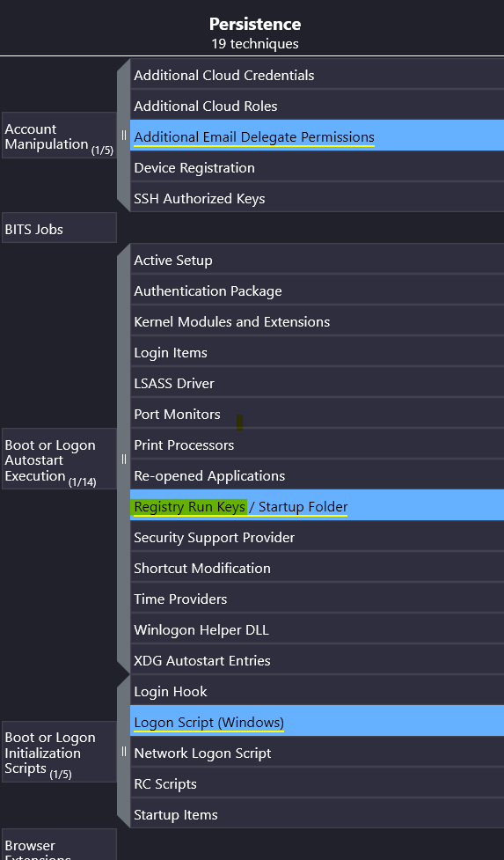This screenshot has height=860, width=504.
Task: Open the Browser Extensions technique cell
Action: coord(59,845)
